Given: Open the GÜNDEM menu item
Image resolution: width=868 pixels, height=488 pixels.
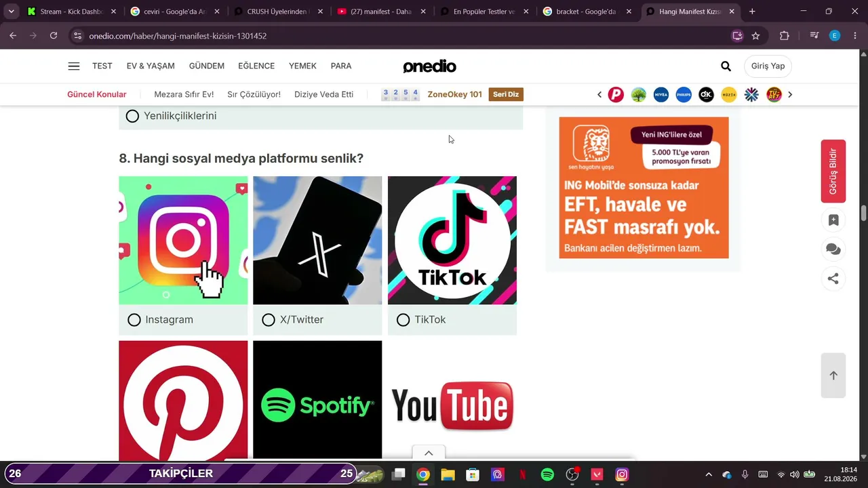Looking at the screenshot, I should click(x=207, y=66).
